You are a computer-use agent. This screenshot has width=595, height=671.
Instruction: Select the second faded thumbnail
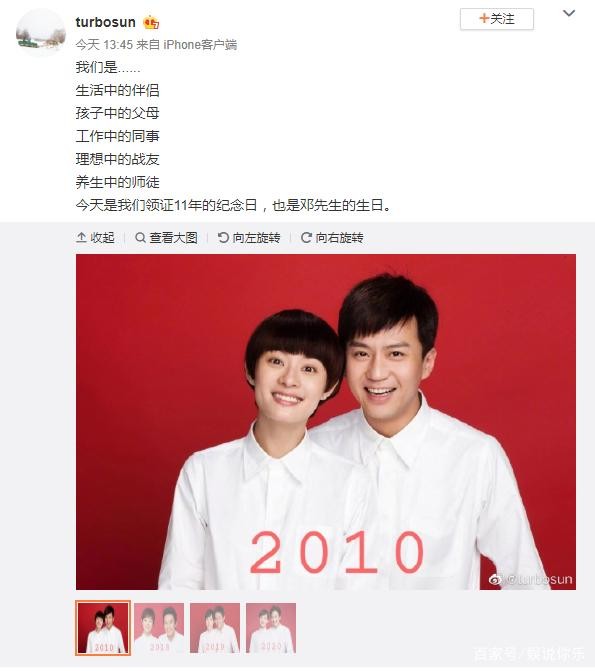159,628
